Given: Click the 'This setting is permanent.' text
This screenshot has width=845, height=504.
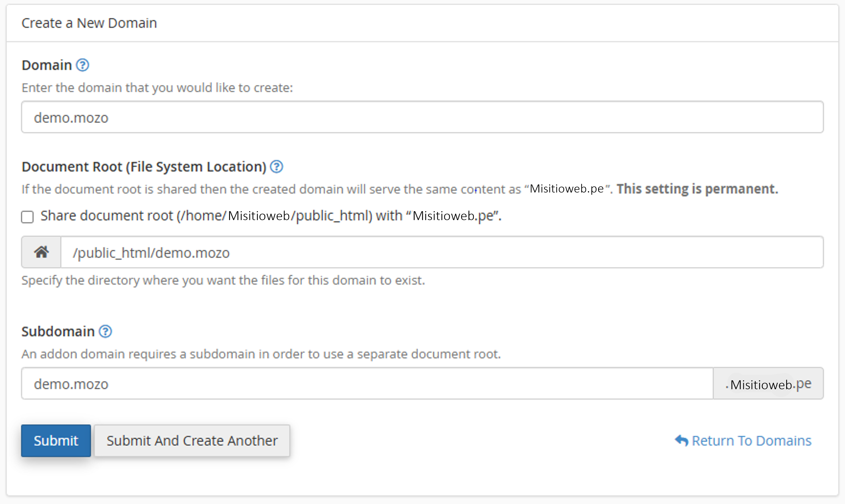Looking at the screenshot, I should click(x=697, y=189).
